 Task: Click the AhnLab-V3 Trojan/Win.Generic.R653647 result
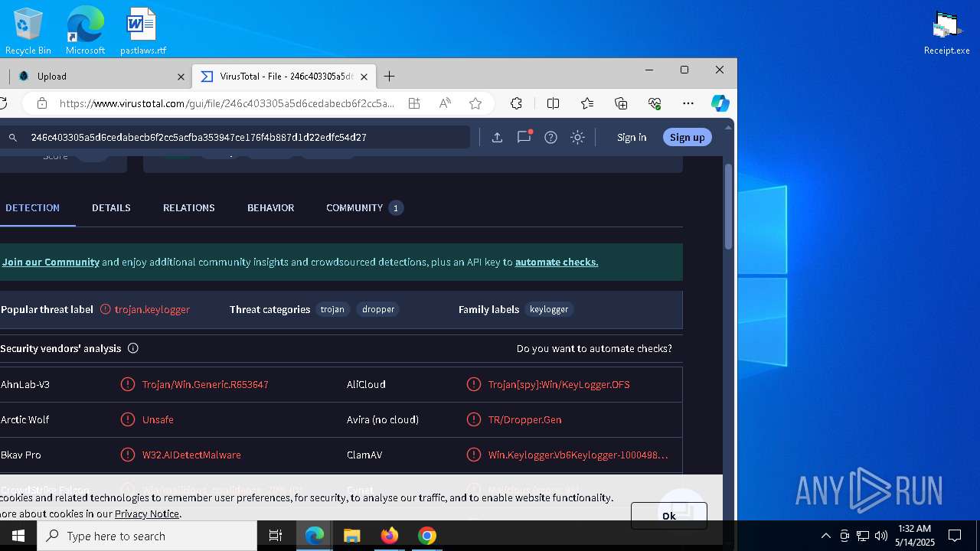(x=205, y=384)
